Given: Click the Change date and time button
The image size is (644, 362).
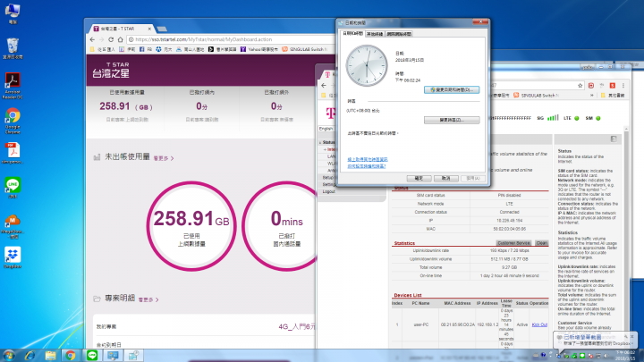Looking at the screenshot, I should pos(452,89).
